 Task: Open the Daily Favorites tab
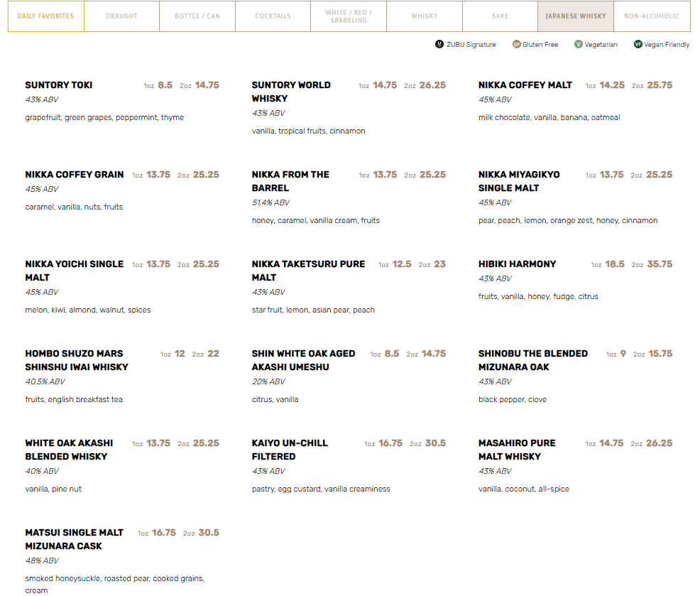tap(46, 16)
